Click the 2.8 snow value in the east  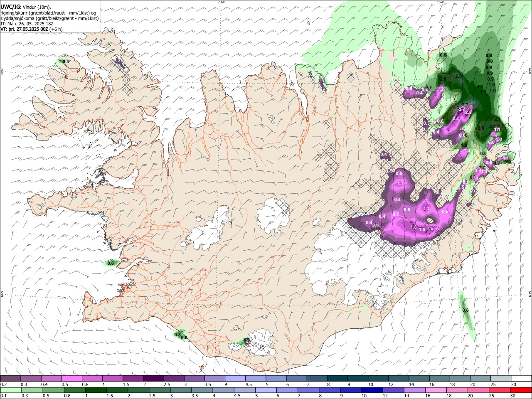(x=468, y=113)
